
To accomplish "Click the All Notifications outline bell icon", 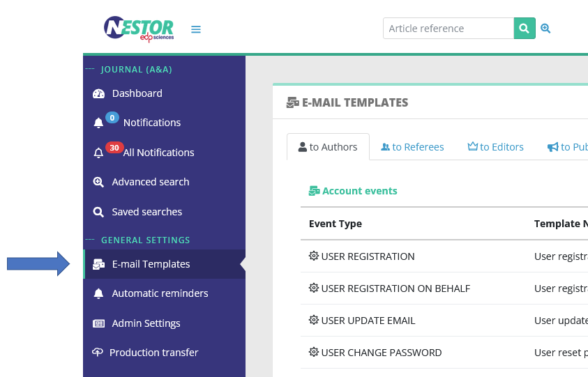I will point(98,153).
